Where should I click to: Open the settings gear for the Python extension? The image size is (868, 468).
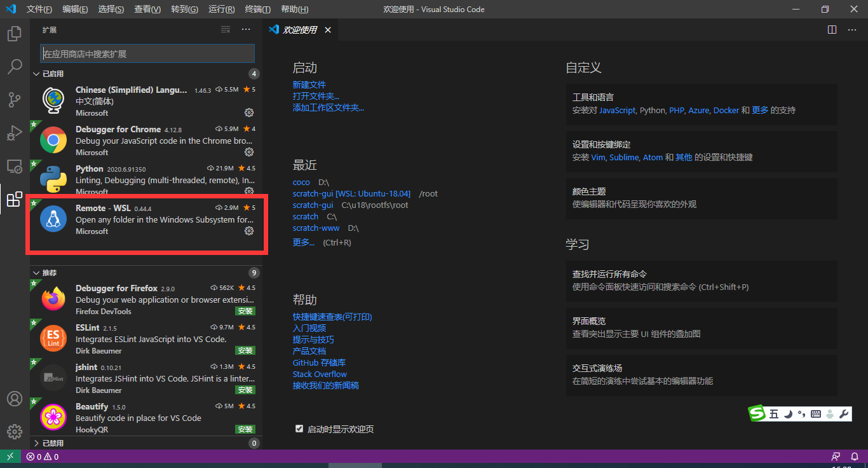click(x=249, y=191)
